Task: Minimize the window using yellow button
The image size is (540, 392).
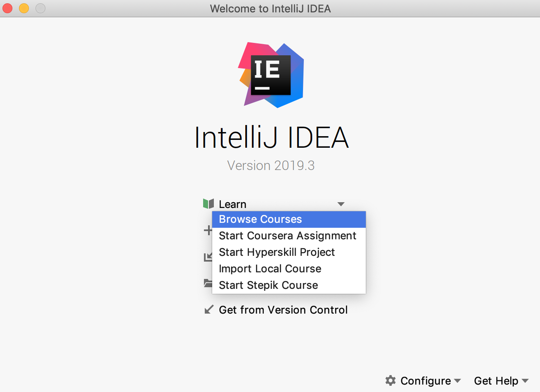Action: pyautogui.click(x=24, y=8)
